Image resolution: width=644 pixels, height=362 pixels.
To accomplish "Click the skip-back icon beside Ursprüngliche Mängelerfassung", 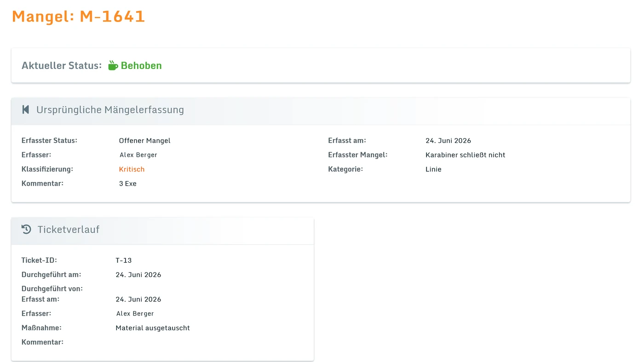I will (26, 109).
